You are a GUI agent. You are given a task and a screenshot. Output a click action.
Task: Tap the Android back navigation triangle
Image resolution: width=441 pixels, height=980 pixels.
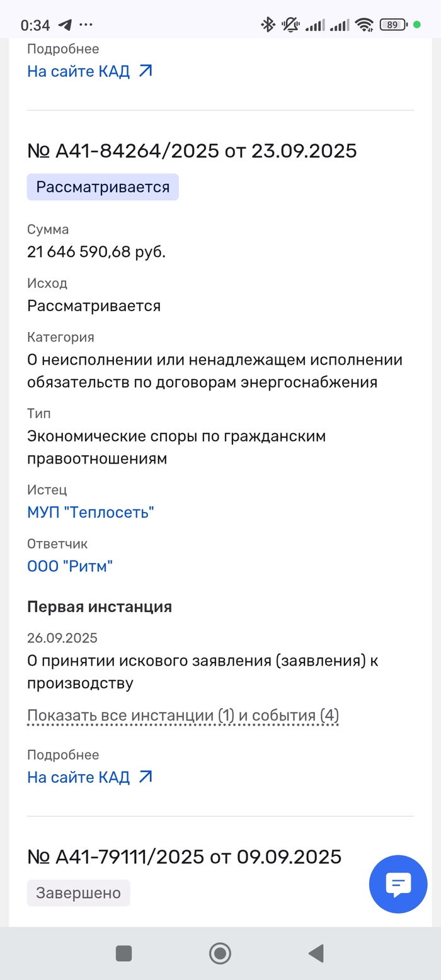click(316, 954)
